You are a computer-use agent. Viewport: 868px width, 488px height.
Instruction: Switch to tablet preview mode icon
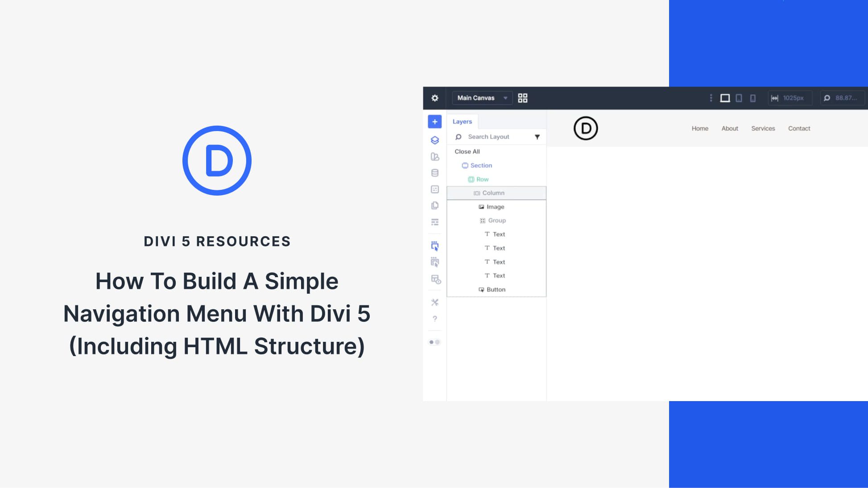click(738, 98)
